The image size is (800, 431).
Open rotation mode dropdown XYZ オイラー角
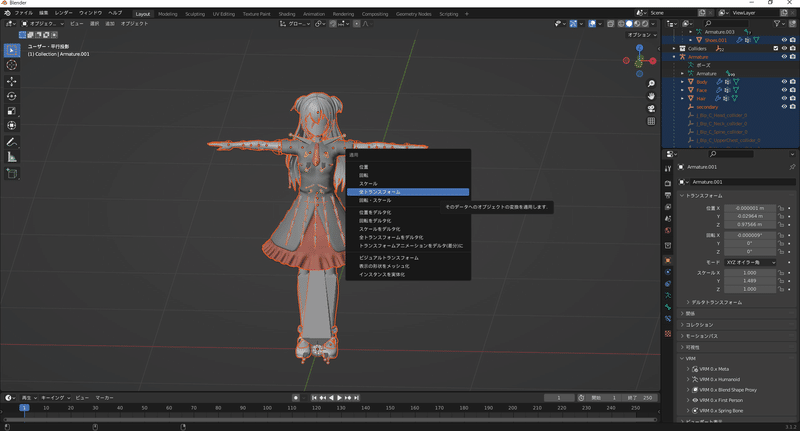750,262
